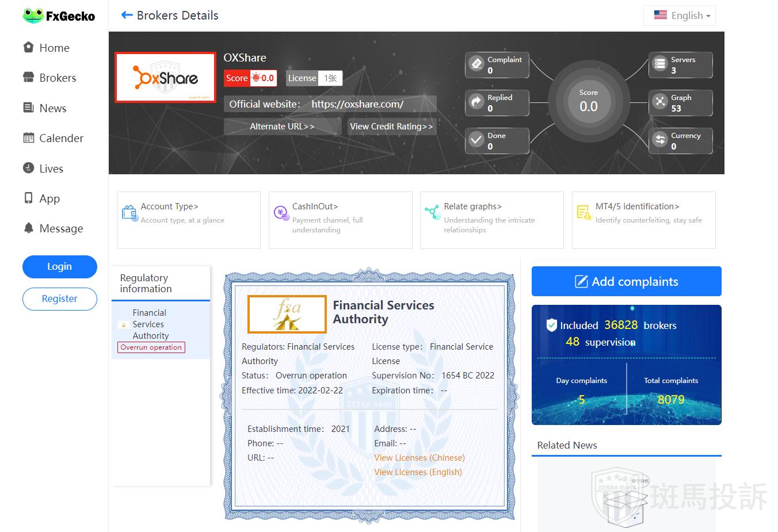Open the English language dropdown
Image resolution: width=778 pixels, height=532 pixels.
pos(680,16)
